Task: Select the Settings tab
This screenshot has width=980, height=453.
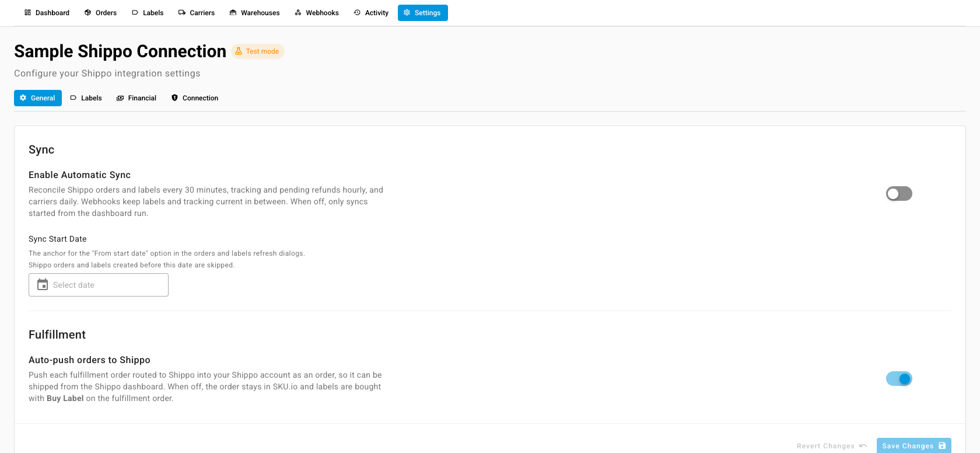Action: click(x=423, y=13)
